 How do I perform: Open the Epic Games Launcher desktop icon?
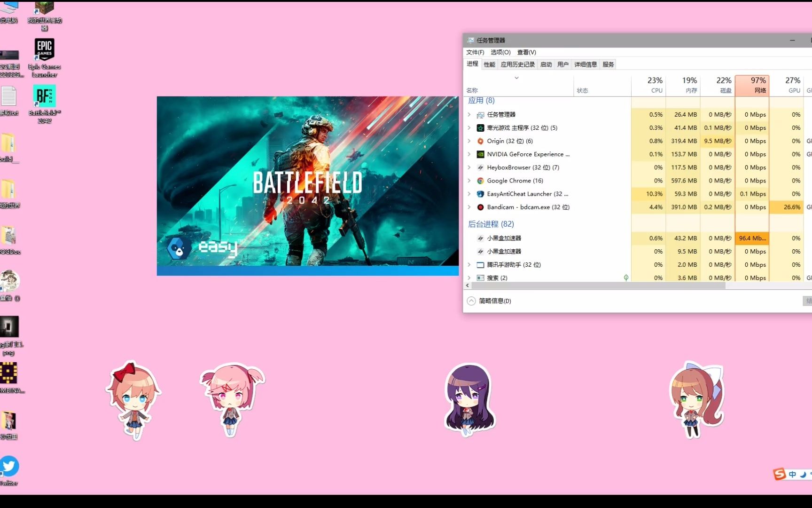click(x=44, y=57)
